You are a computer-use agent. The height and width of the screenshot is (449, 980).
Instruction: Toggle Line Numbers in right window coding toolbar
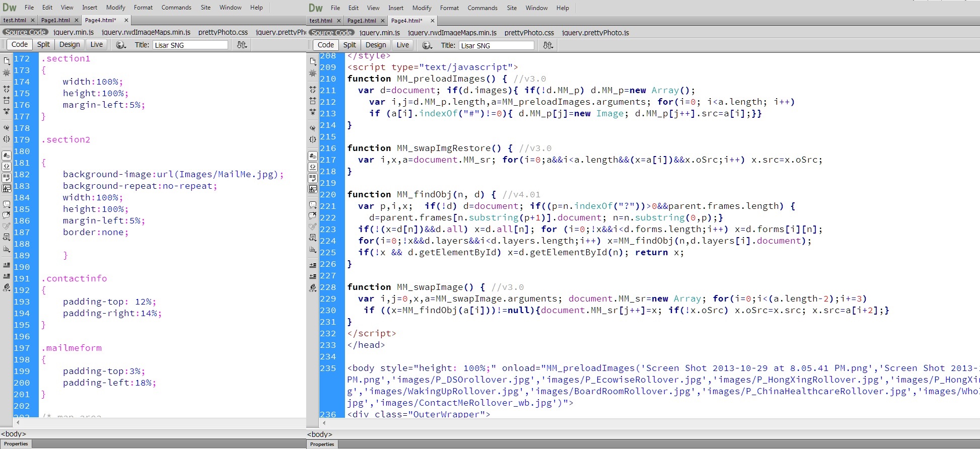click(x=313, y=156)
